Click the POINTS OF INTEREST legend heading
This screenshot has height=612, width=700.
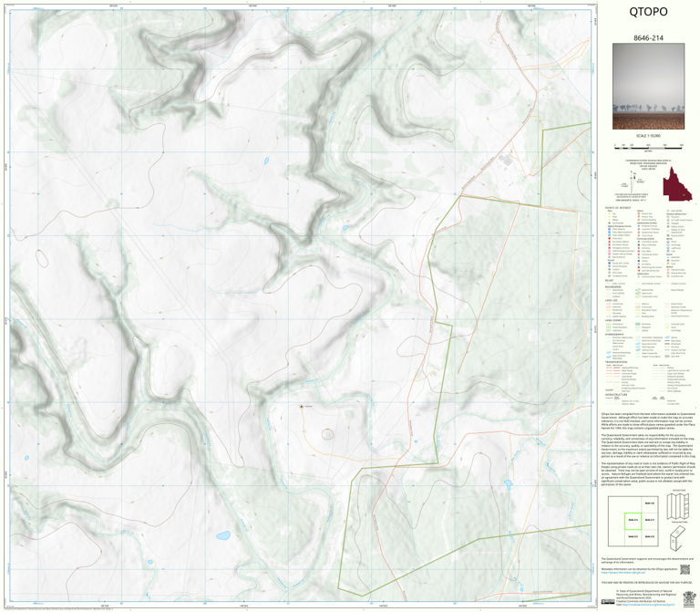(618, 208)
